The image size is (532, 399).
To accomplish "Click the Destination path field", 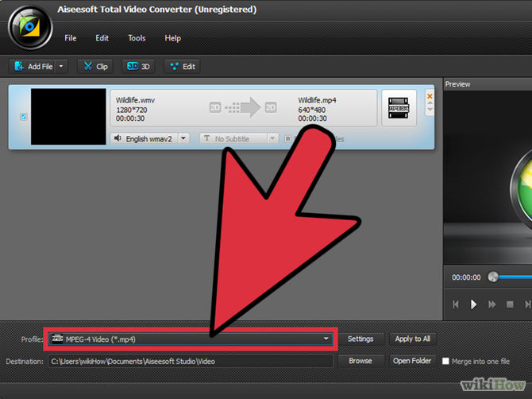I will [x=191, y=362].
